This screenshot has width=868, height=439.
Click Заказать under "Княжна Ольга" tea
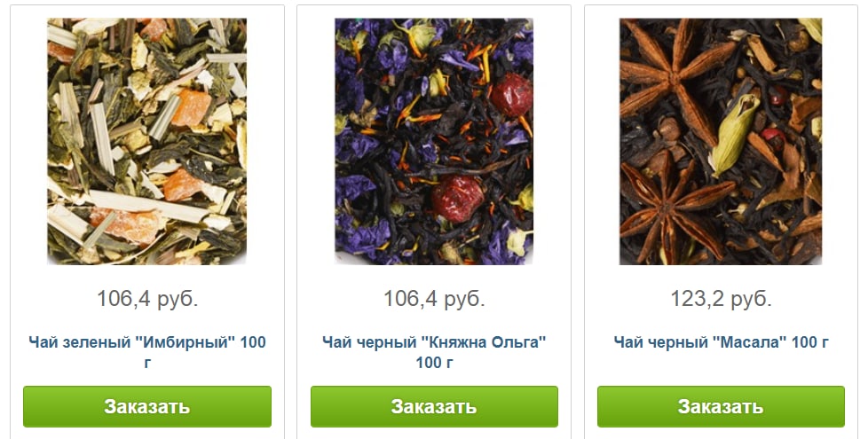coord(434,406)
